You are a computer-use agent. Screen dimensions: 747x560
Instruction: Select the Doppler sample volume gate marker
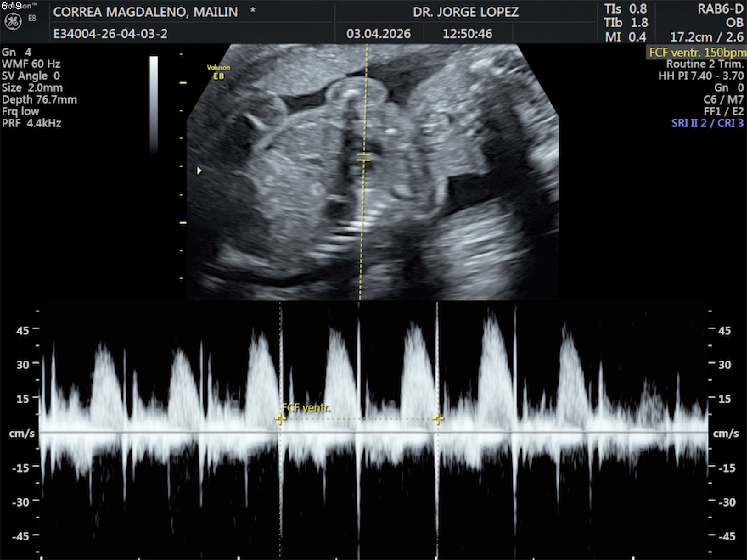(364, 158)
